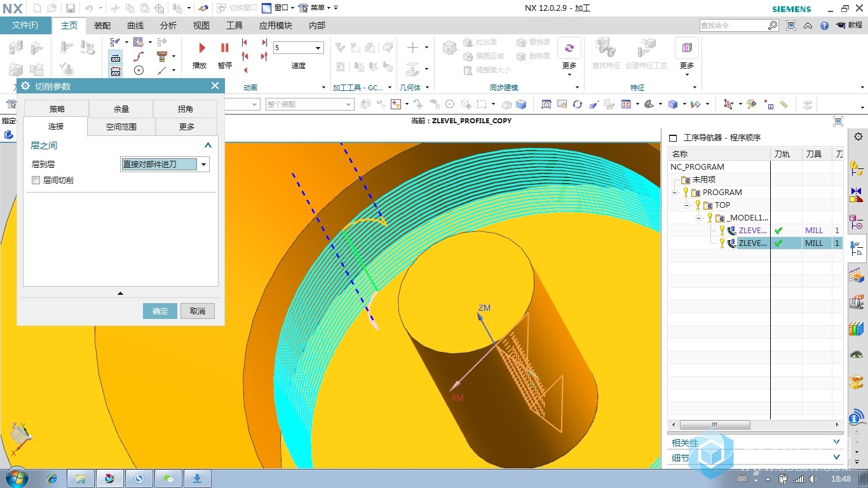This screenshot has height=488, width=868.
Task: Open the machining feature navigator sidebar icon
Action: coord(857,275)
